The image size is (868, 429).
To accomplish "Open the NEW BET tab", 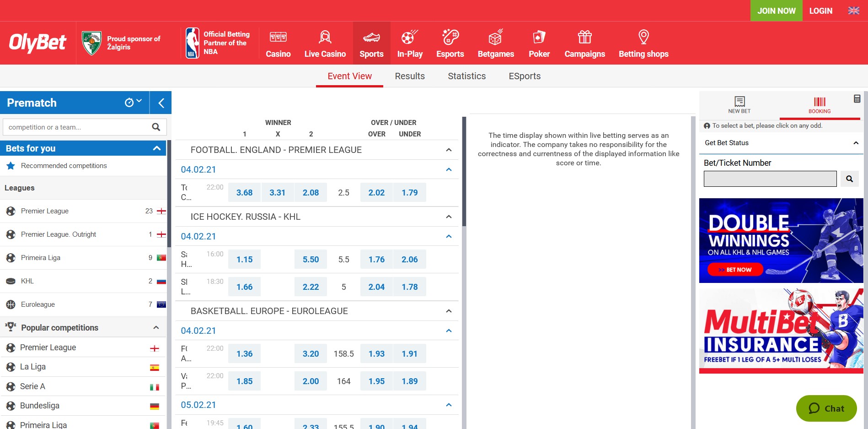I will (x=739, y=105).
